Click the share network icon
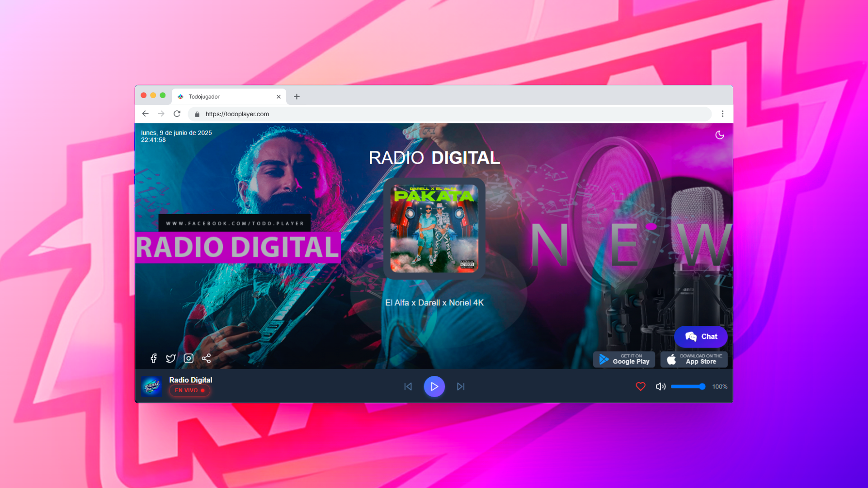The image size is (868, 488). [206, 358]
